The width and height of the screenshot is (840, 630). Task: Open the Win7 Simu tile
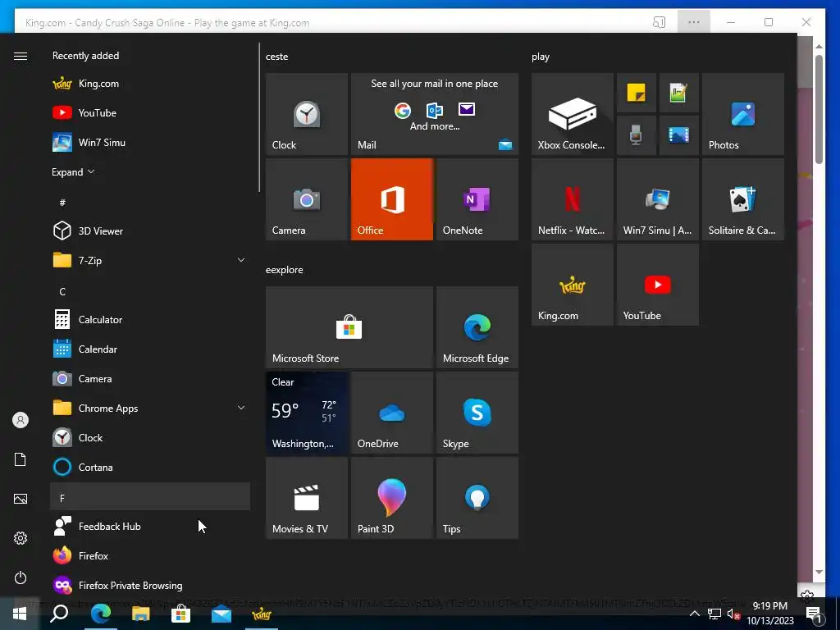[658, 199]
